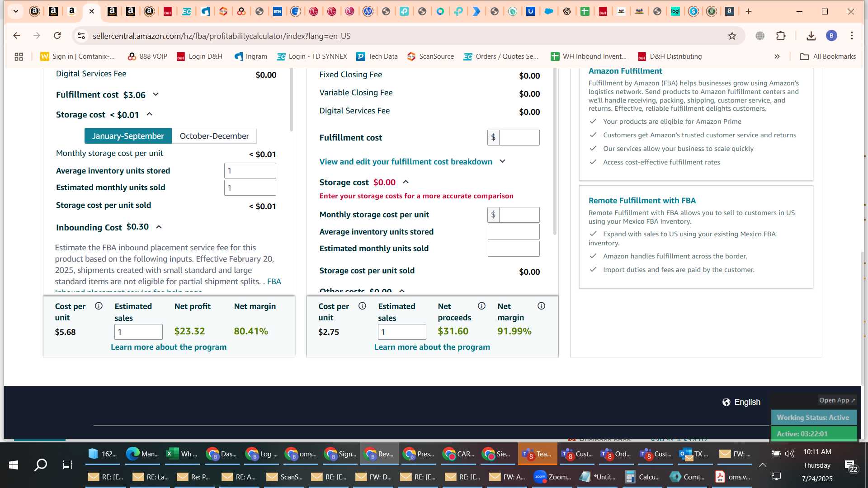Go back to previous page
The height and width of the screenshot is (488, 868).
coord(17,36)
